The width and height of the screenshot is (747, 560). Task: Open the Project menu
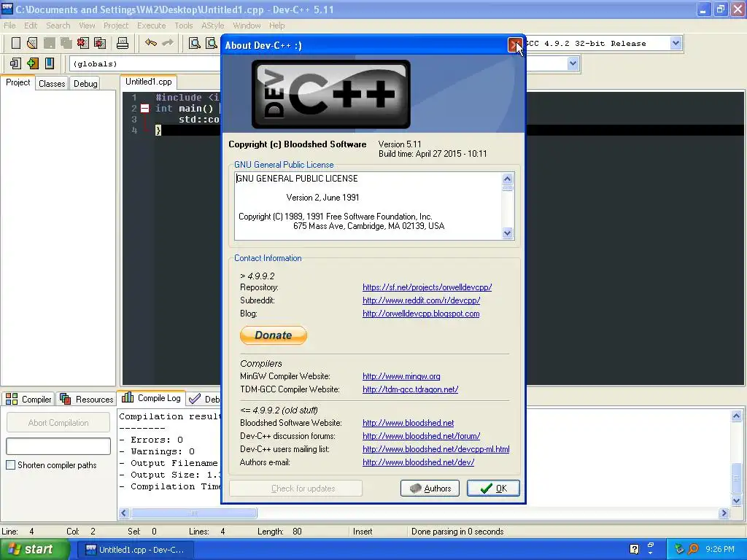116,26
